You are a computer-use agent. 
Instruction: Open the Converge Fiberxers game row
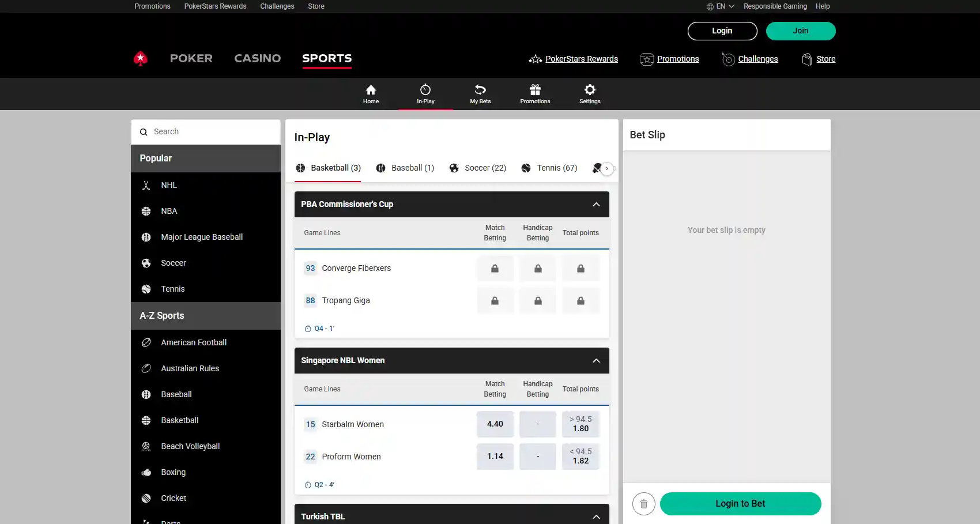356,269
